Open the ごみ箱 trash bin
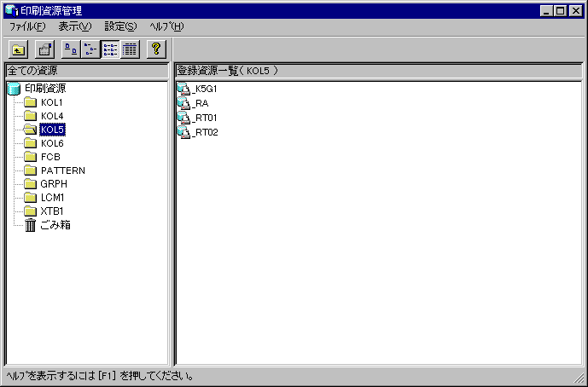Image resolution: width=588 pixels, height=387 pixels. (x=48, y=225)
